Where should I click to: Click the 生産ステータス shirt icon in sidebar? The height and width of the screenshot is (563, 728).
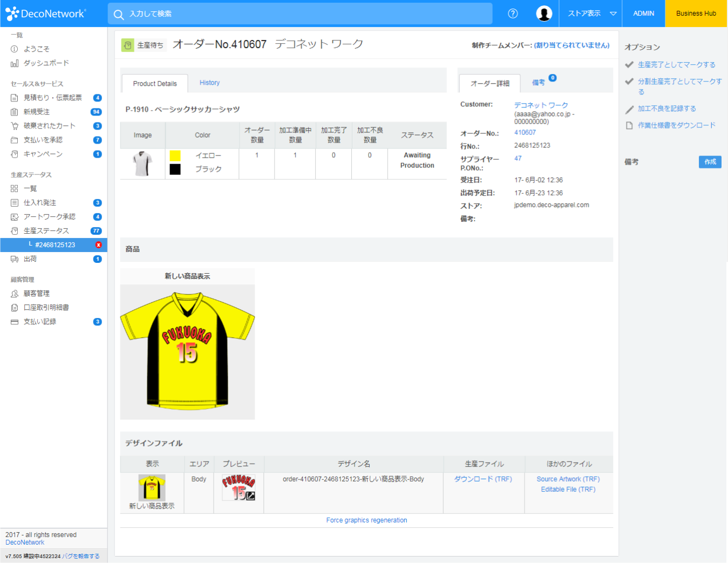tap(15, 230)
